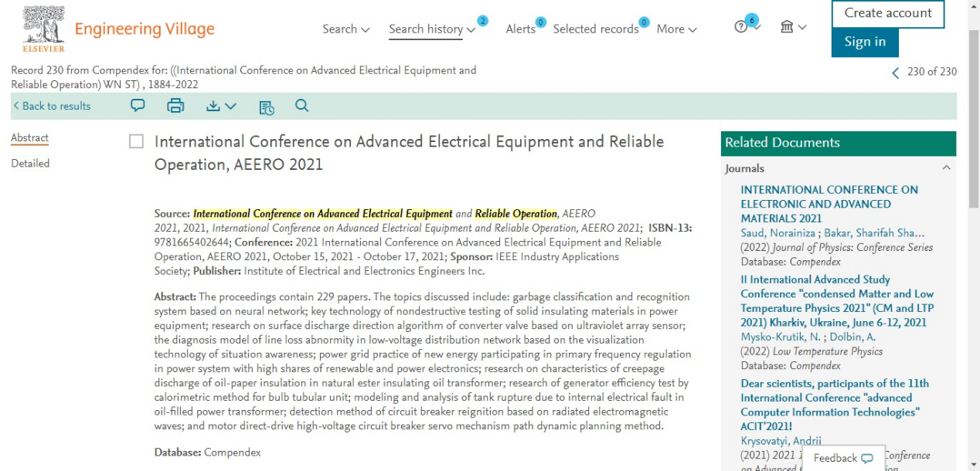Viewport: 980px width, 471px height.
Task: Expand the Search dropdown menu
Action: point(345,29)
